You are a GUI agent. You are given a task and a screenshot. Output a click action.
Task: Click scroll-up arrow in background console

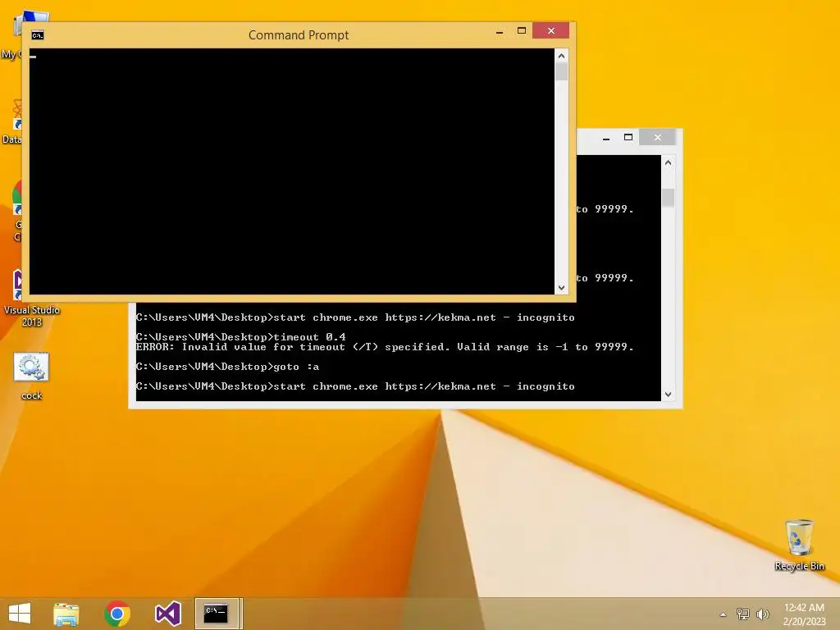(x=668, y=162)
